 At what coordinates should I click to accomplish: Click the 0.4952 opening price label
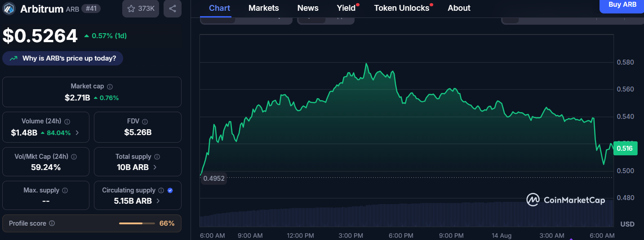pyautogui.click(x=213, y=179)
